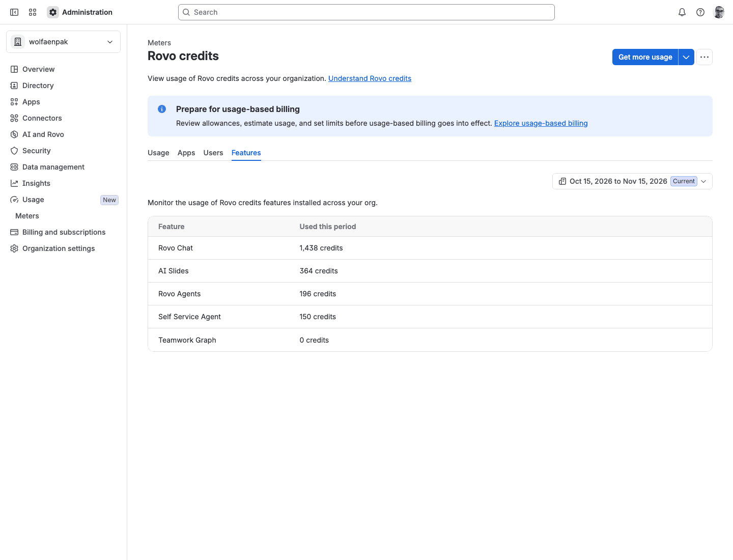Click the Usage gauge icon
Viewport: 733px width, 560px height.
14,200
